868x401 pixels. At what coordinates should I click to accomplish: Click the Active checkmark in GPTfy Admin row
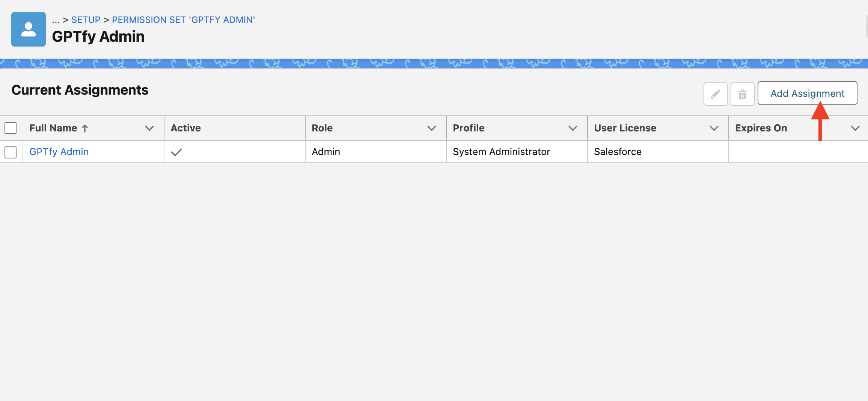click(176, 152)
